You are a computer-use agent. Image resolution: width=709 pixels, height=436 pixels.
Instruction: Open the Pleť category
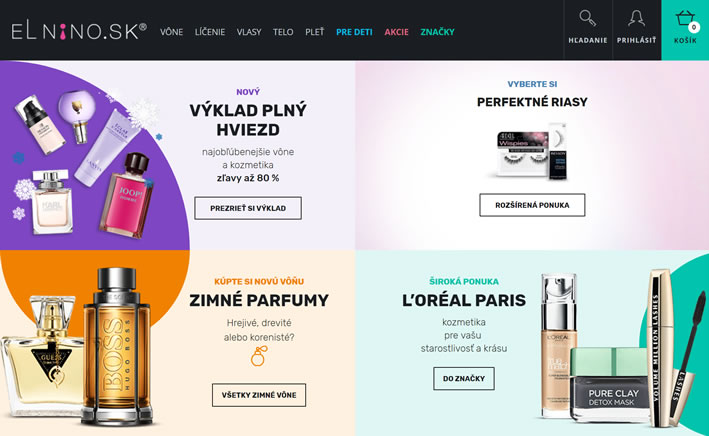(315, 32)
